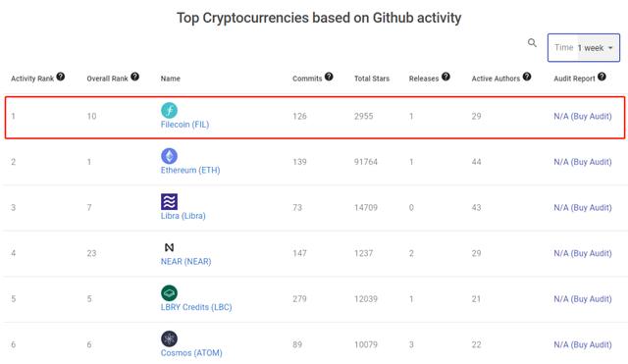Show Releases help tooltip icon
628x364 pixels.
[445, 77]
